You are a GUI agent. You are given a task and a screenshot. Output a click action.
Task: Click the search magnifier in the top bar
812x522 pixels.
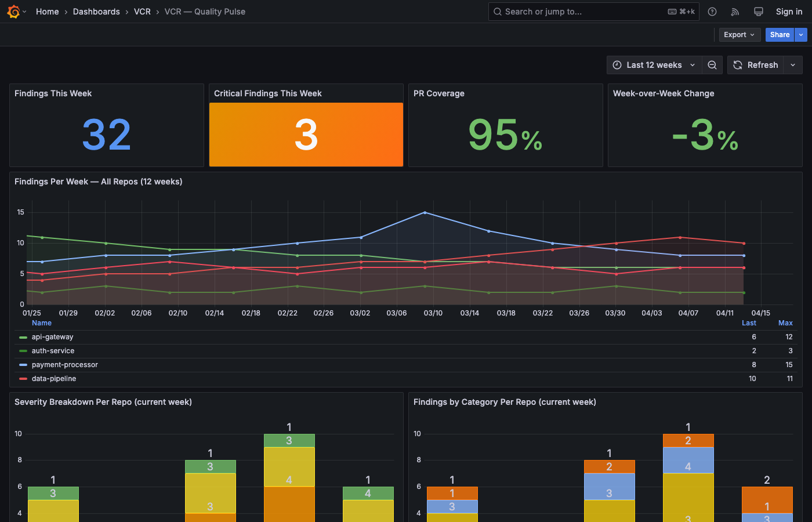tap(497, 11)
